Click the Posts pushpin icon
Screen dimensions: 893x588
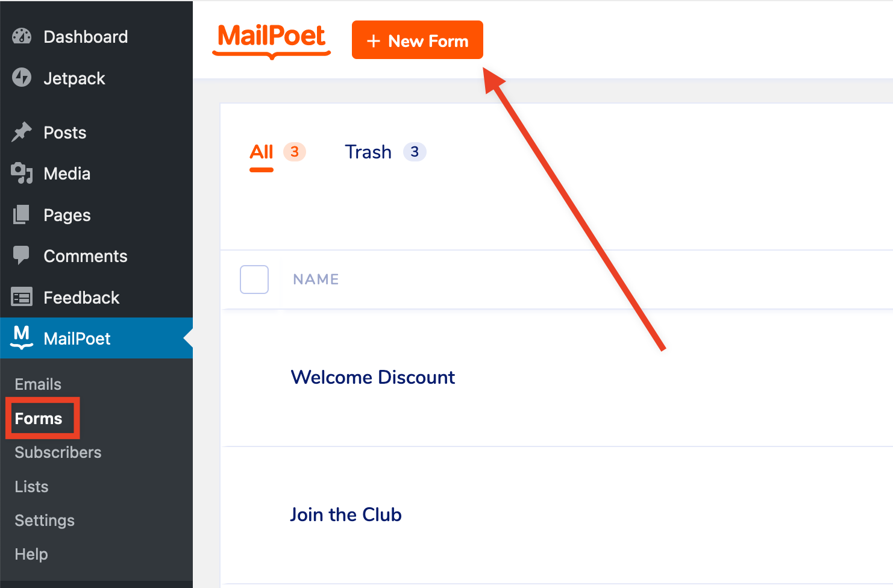click(x=22, y=132)
